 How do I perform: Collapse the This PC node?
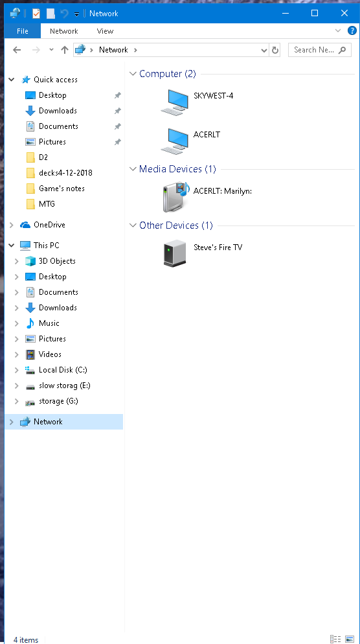pyautogui.click(x=12, y=246)
